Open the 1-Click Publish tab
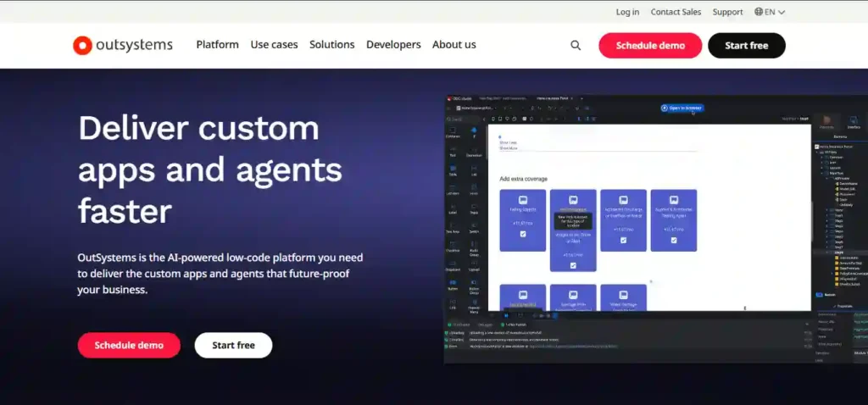Screen dimensions: 868x405 click(513, 325)
